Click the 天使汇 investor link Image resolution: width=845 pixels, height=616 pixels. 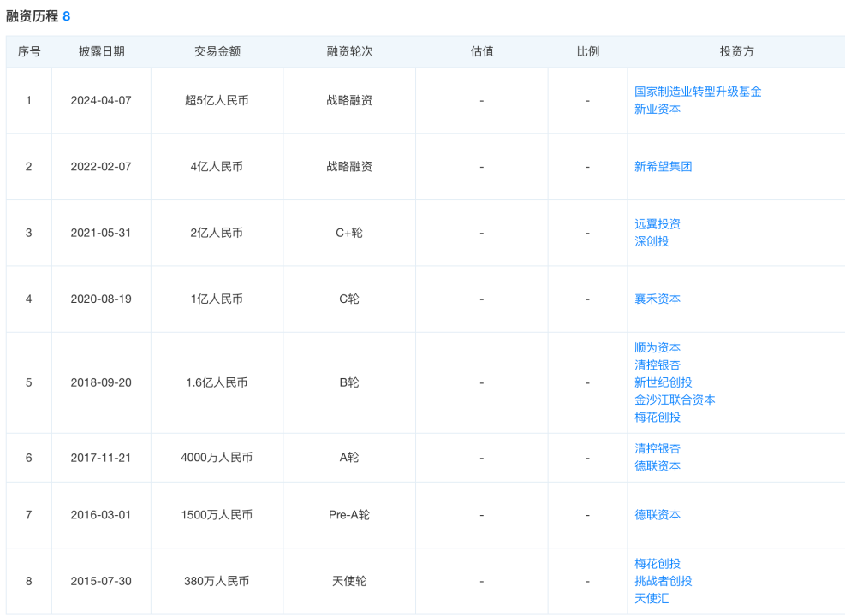click(x=652, y=599)
